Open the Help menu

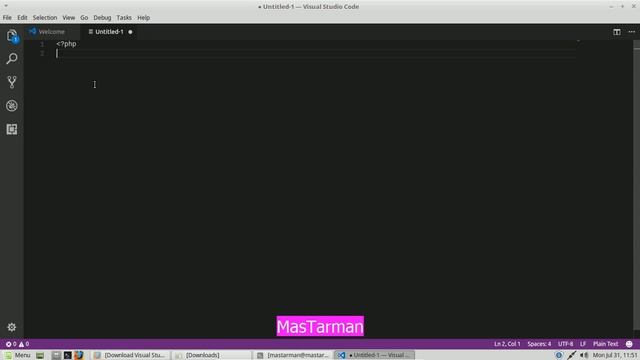pyautogui.click(x=143, y=18)
